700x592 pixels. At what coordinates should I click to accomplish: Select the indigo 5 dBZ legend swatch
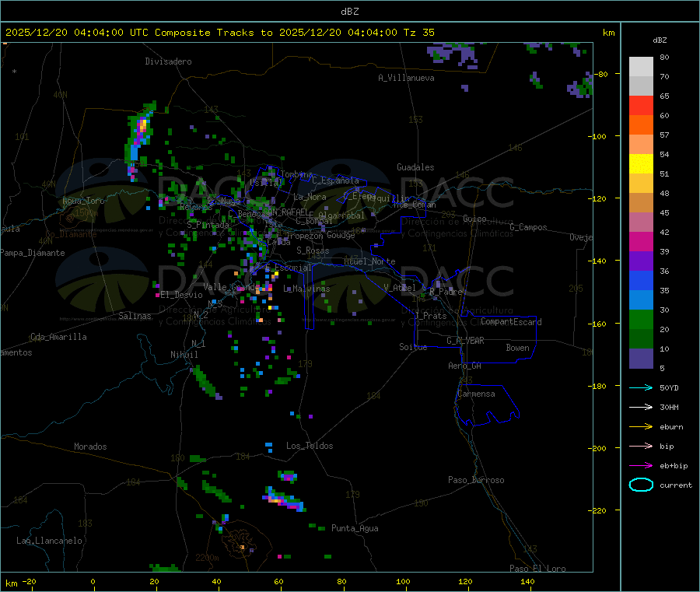[641, 359]
